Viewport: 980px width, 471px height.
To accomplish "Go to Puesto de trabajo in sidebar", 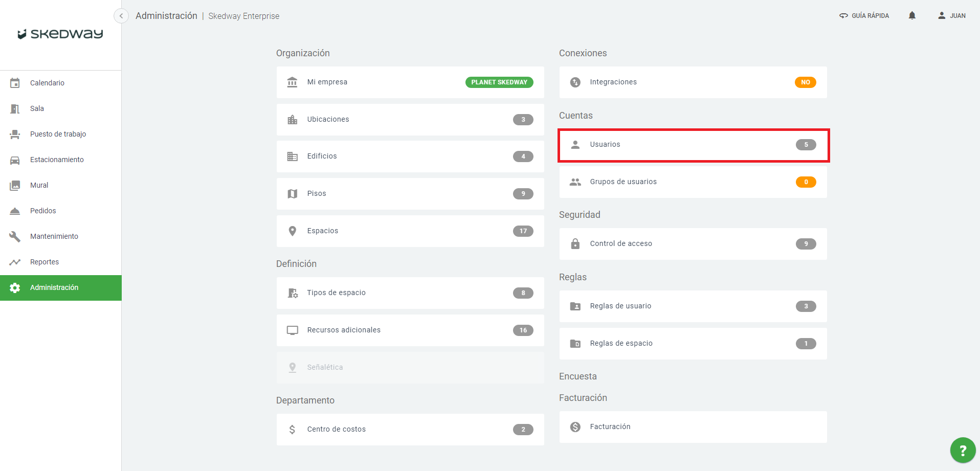I will coord(58,134).
